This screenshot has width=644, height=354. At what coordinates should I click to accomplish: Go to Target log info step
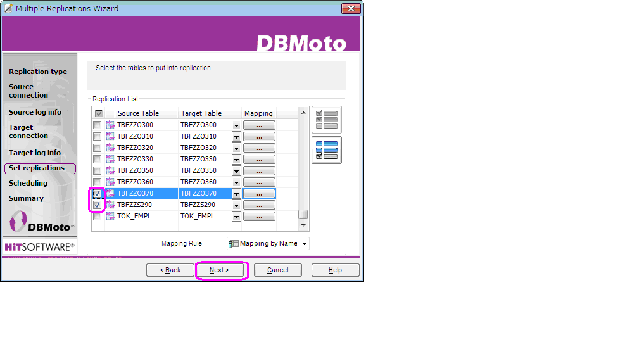click(34, 153)
